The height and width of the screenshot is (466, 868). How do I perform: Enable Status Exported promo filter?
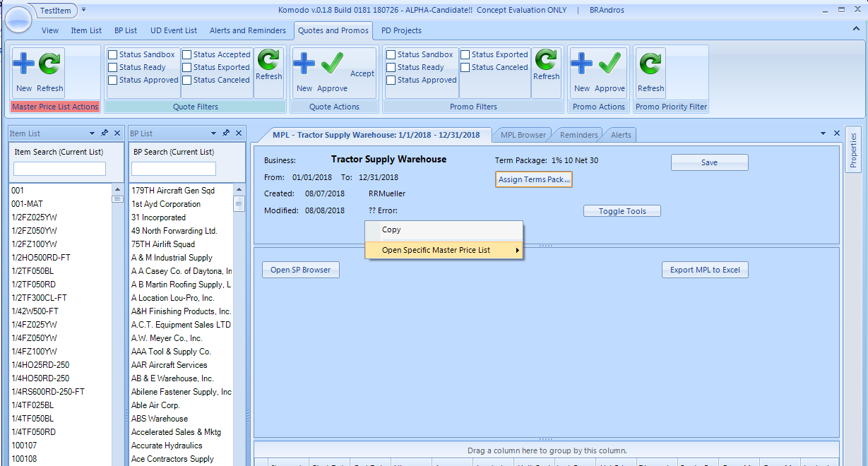(x=465, y=54)
